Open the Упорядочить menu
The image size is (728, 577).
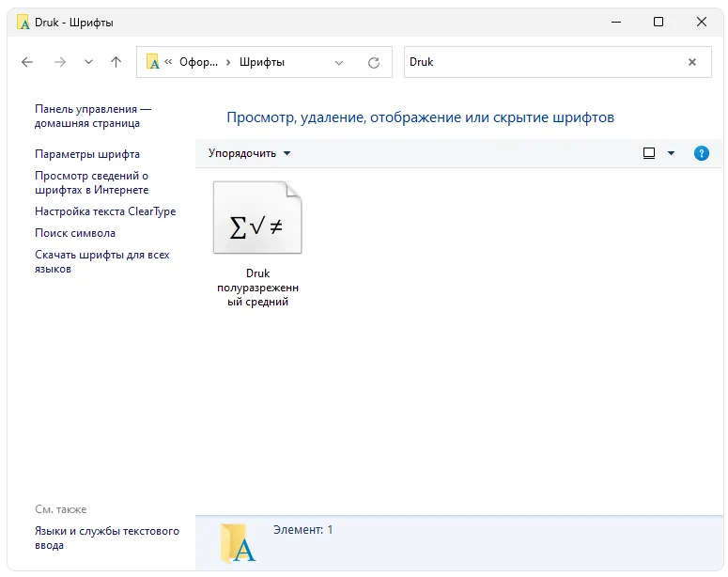[249, 153]
